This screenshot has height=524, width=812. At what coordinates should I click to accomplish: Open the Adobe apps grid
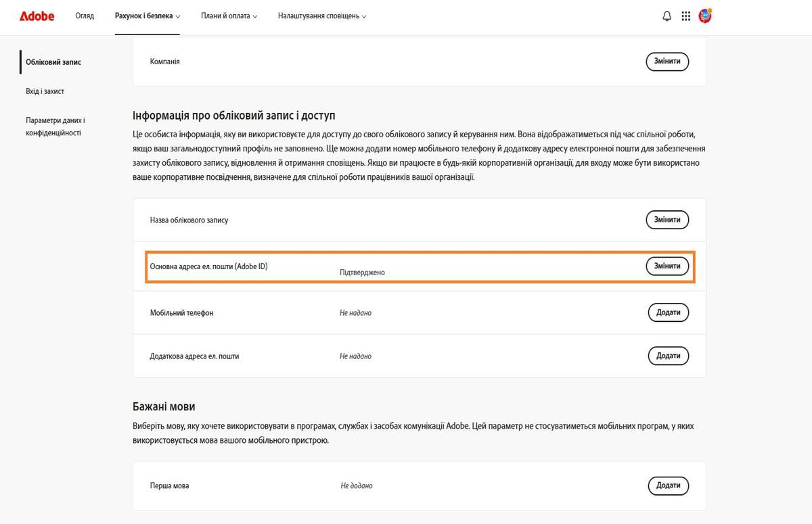click(684, 15)
